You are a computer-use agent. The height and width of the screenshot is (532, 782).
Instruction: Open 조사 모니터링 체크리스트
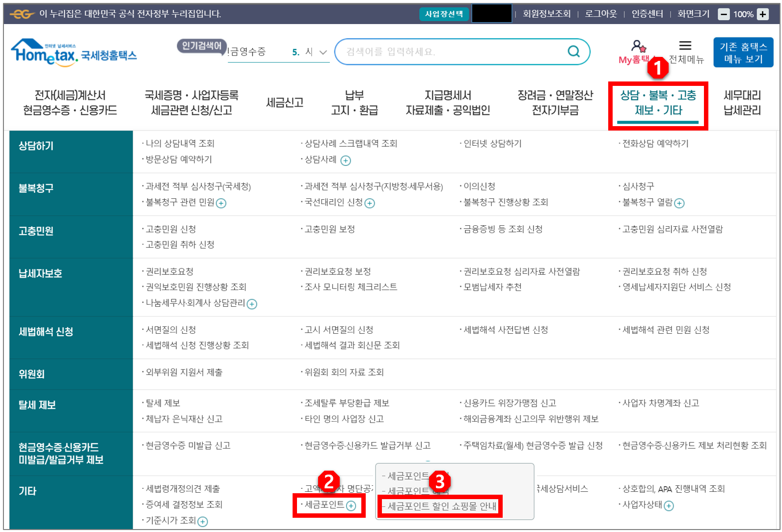(351, 287)
